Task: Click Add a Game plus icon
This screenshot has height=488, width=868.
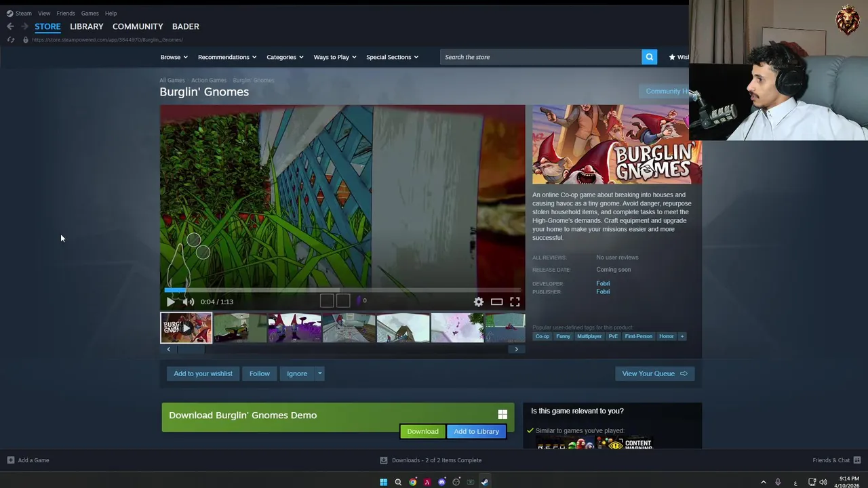Action: coord(10,460)
